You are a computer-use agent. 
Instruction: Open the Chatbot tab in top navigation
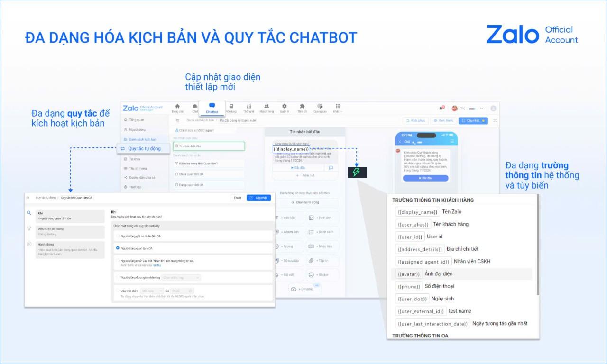[212, 108]
